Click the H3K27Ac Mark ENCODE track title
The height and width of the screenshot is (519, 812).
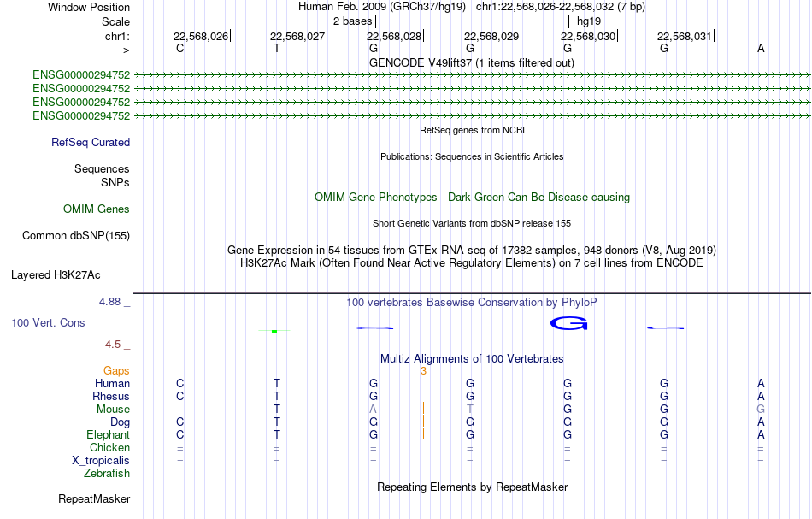coord(472,262)
